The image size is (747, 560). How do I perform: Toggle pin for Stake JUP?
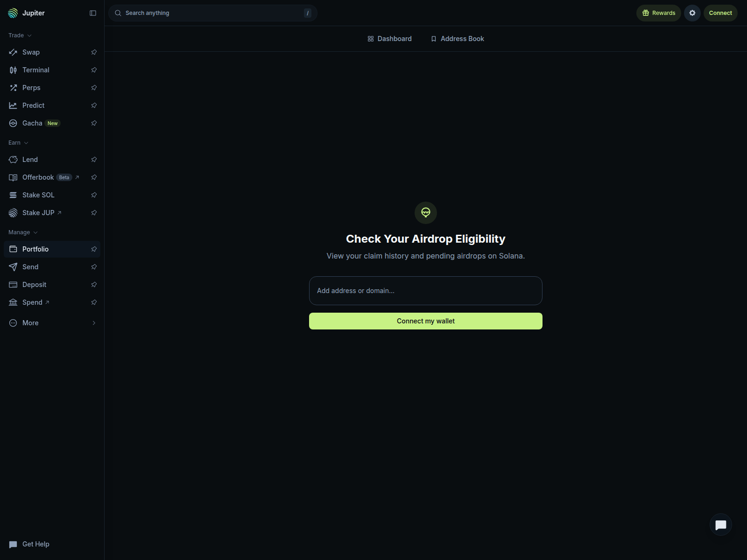click(x=94, y=213)
